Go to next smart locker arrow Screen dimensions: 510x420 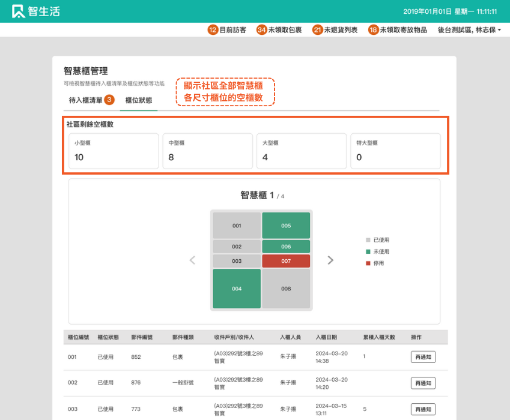[330, 260]
